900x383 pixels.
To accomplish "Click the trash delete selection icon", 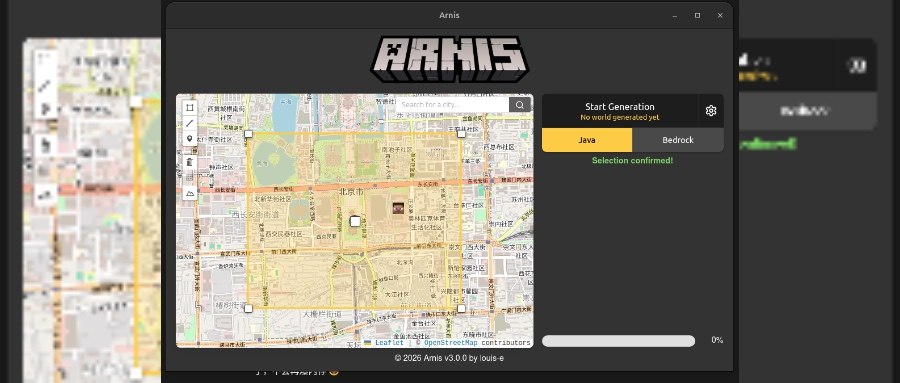I will click(189, 163).
